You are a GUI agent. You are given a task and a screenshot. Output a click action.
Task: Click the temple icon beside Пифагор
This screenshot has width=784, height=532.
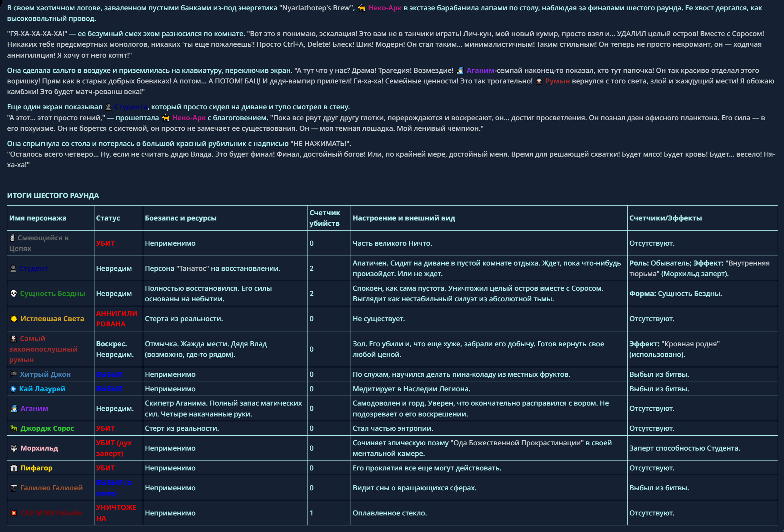(14, 468)
